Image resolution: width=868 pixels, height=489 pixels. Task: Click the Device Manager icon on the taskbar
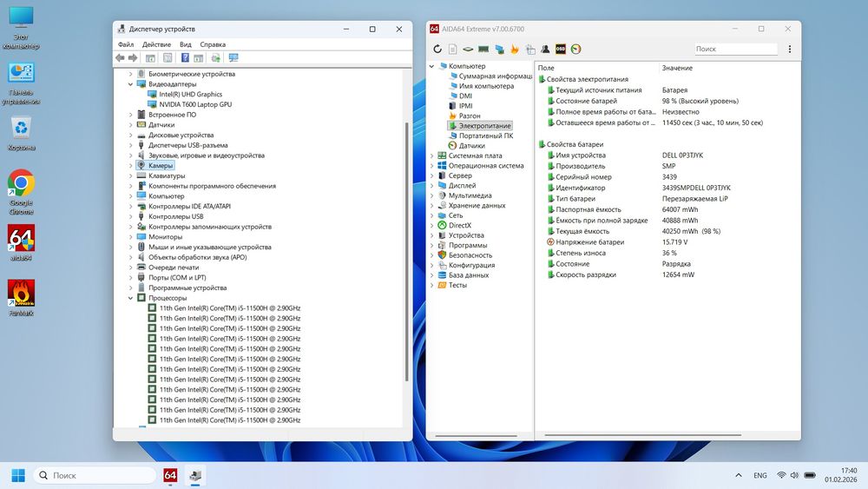pos(194,475)
